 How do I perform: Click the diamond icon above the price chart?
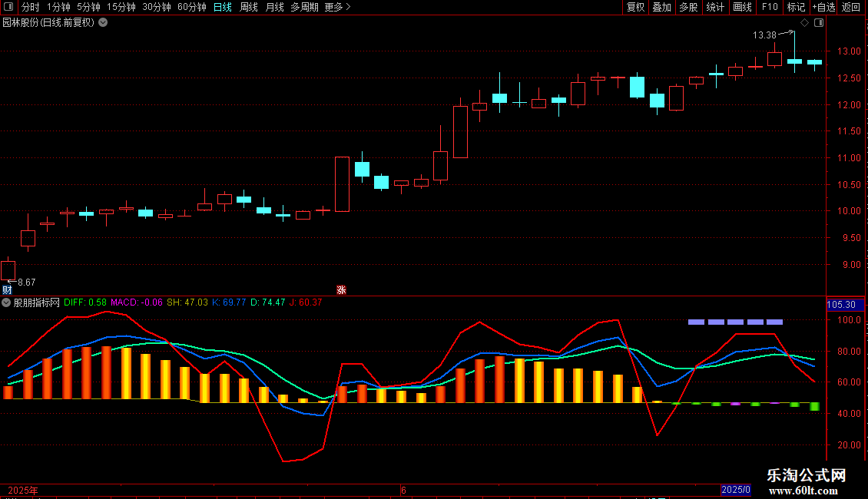805,23
